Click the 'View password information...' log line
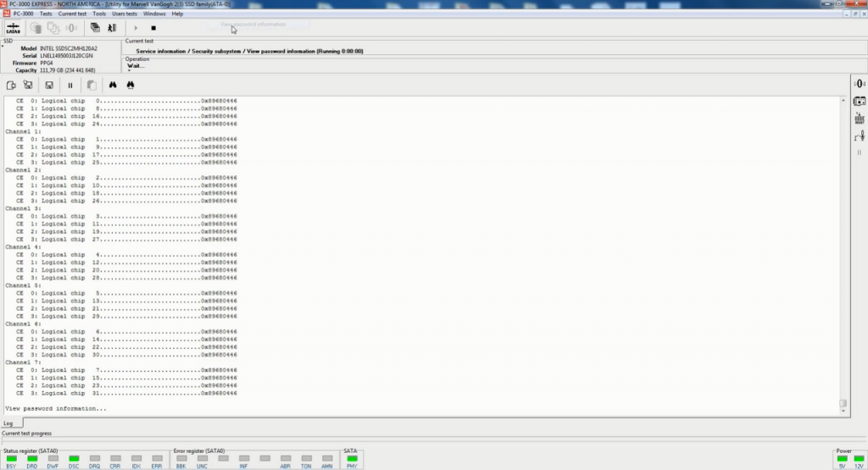Viewport: 868px width, 470px height. click(55, 409)
